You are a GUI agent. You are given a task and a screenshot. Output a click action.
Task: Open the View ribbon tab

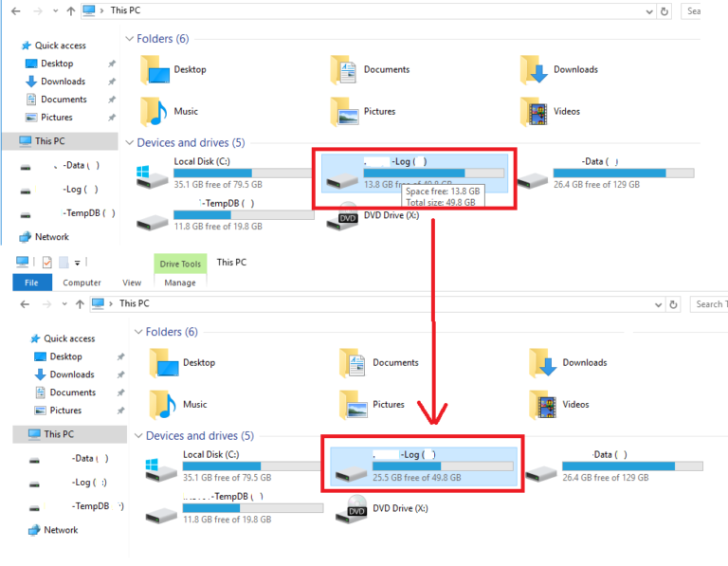tap(132, 283)
